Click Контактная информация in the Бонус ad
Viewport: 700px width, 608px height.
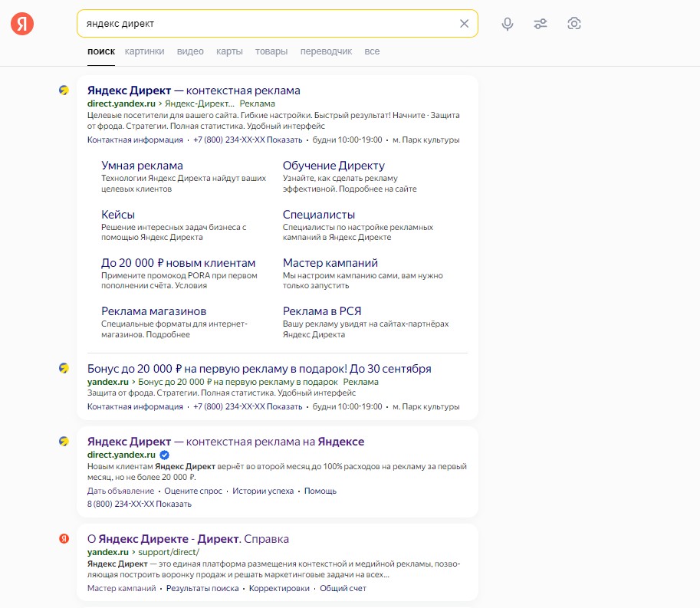pyautogui.click(x=135, y=407)
